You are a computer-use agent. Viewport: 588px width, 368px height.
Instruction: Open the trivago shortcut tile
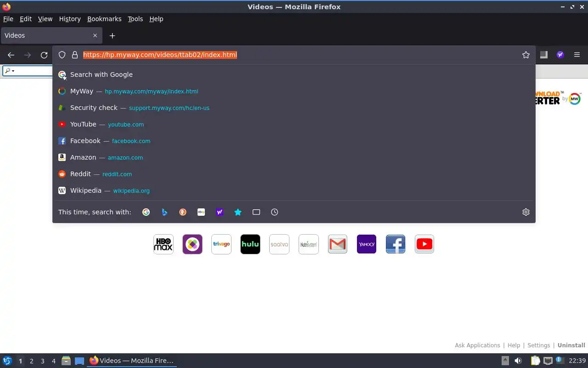click(x=221, y=244)
